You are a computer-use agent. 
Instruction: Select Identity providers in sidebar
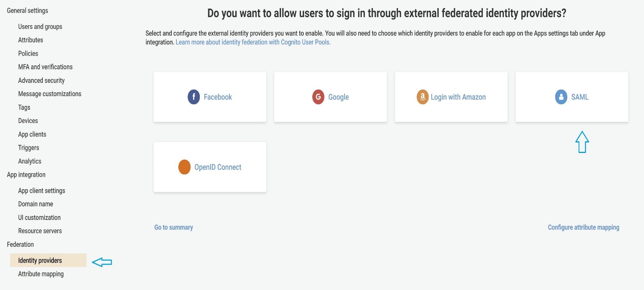(x=40, y=260)
